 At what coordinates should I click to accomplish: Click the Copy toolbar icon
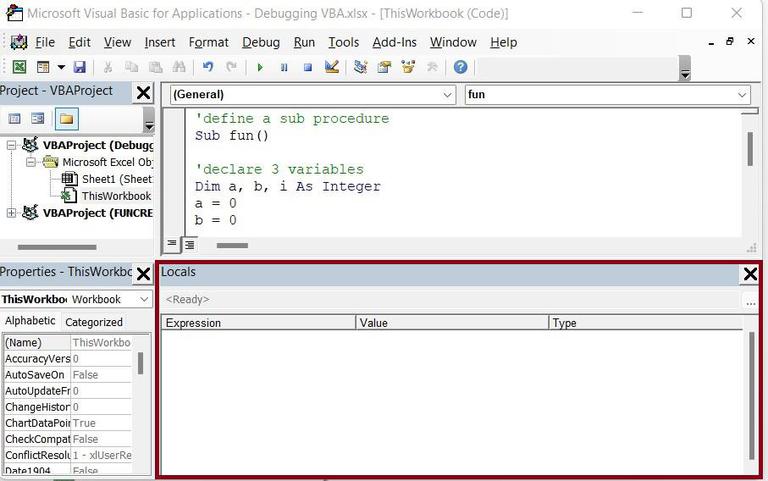(131, 67)
